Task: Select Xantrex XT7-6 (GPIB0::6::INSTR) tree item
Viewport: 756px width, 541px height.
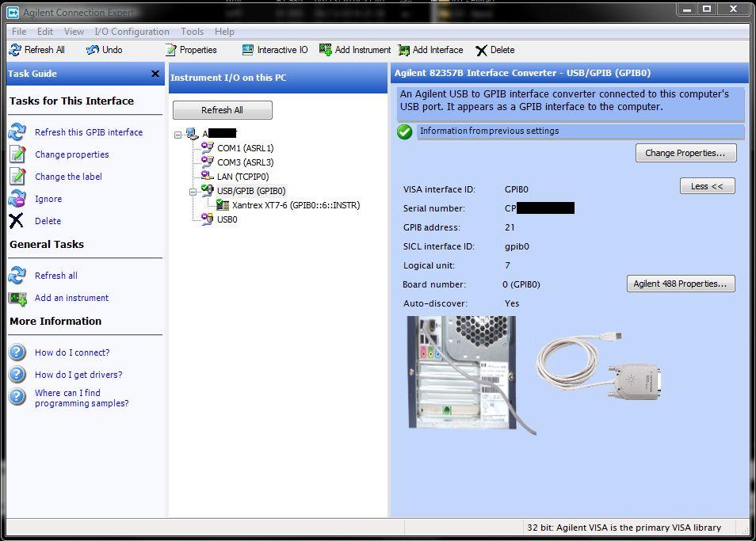Action: tap(296, 204)
